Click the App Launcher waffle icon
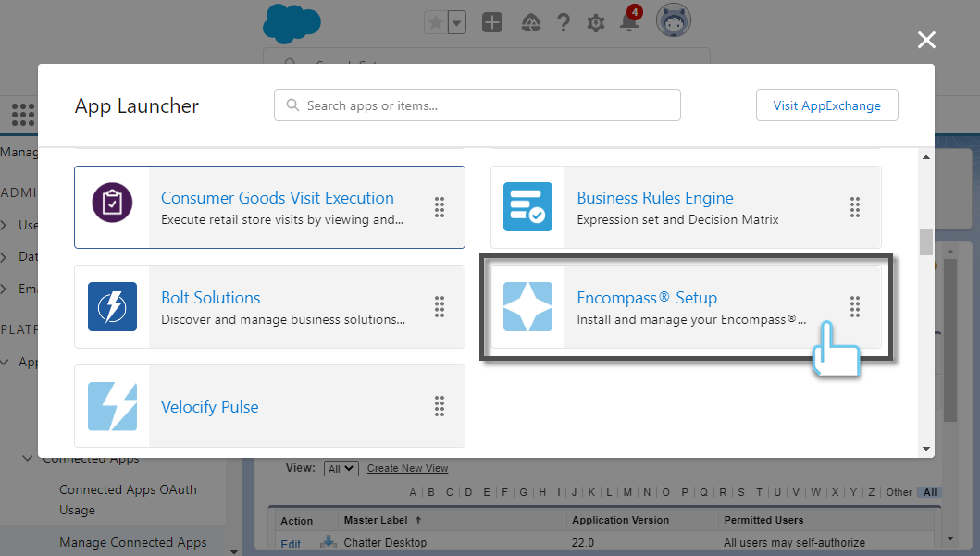980x556 pixels. coord(23,115)
